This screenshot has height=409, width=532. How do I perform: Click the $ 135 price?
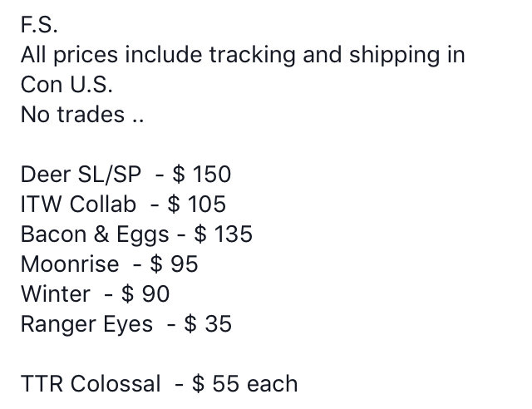pos(224,234)
